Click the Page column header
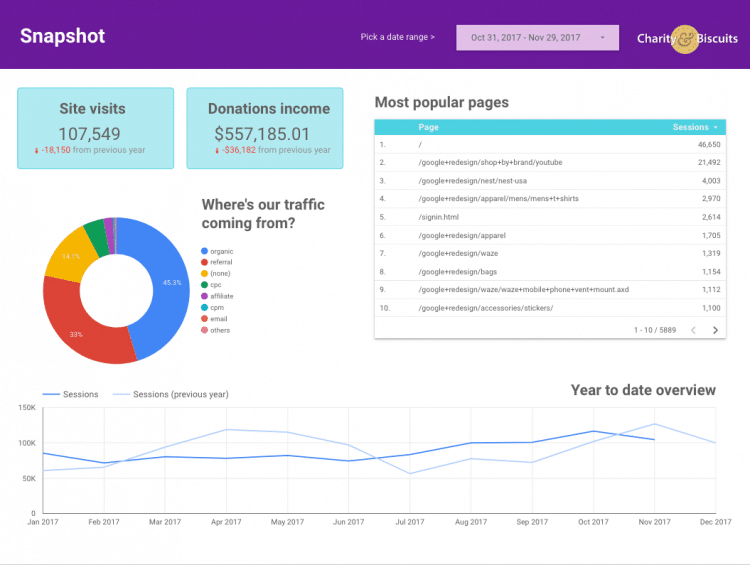The image size is (750, 565). (x=429, y=127)
